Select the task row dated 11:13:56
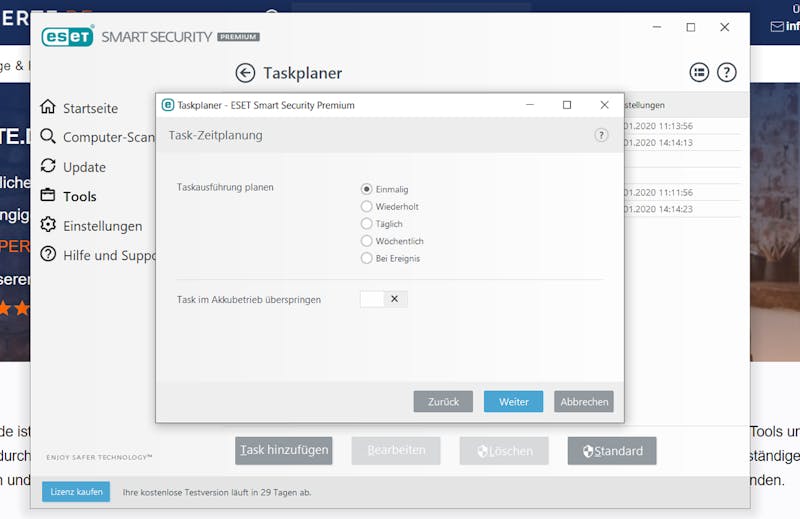 [682, 126]
